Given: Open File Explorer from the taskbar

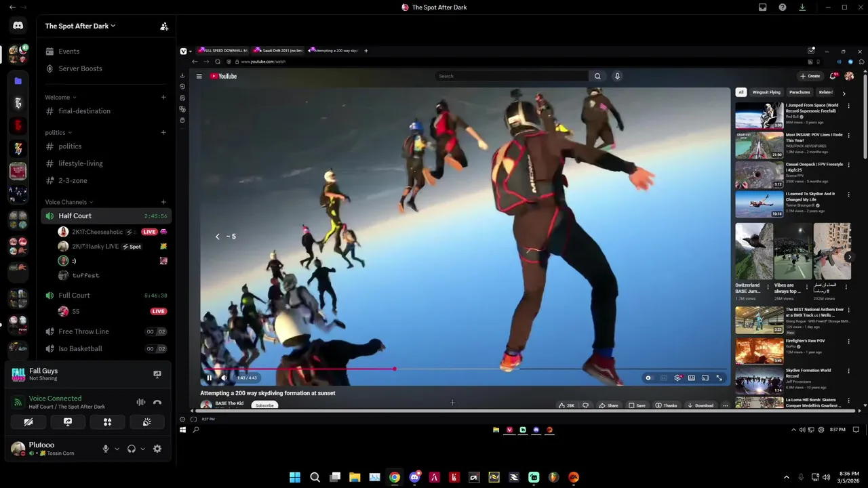Looking at the screenshot, I should click(355, 477).
